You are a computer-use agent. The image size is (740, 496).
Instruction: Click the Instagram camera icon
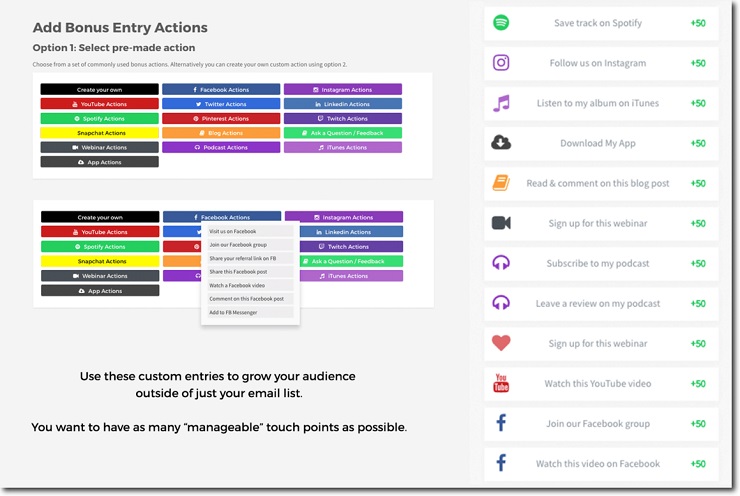(501, 62)
